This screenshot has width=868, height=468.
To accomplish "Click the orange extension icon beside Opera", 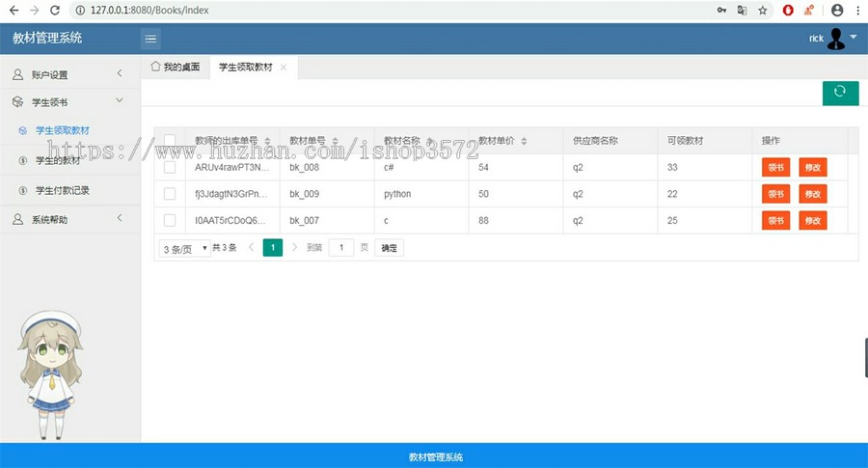I will 809,10.
